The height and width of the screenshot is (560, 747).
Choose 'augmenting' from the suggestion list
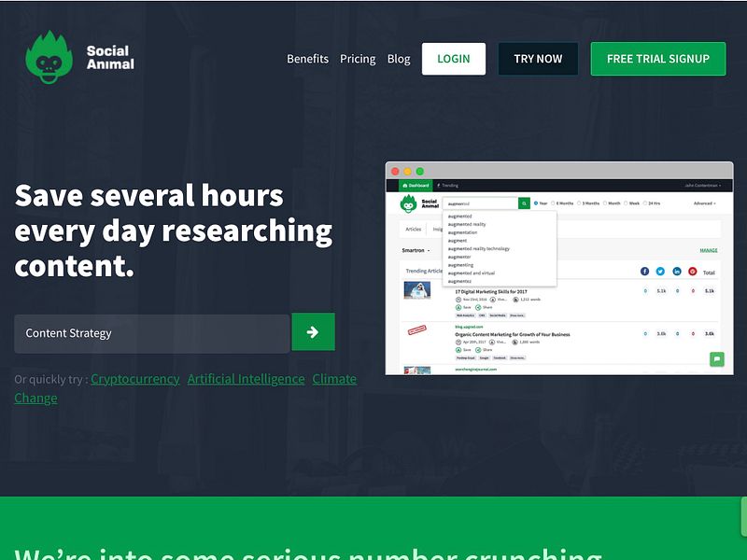tap(460, 265)
